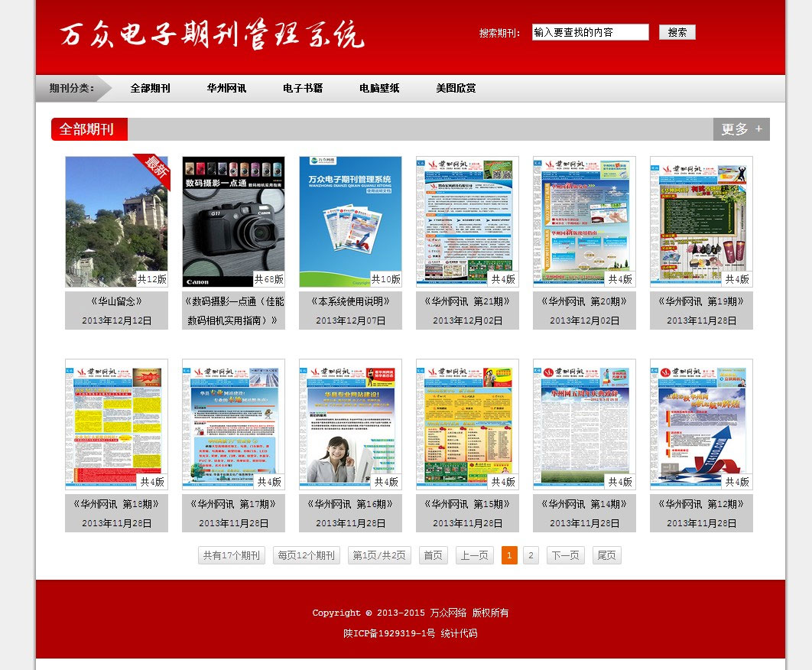Image resolution: width=812 pixels, height=670 pixels.
Task: Open the 电脑壁纸 category
Action: coord(379,89)
